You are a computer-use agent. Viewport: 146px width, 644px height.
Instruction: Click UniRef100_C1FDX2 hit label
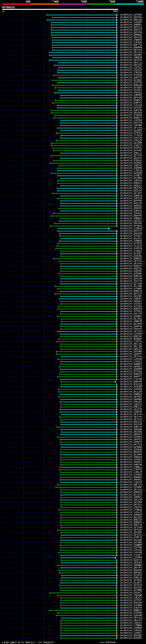(131, 67)
